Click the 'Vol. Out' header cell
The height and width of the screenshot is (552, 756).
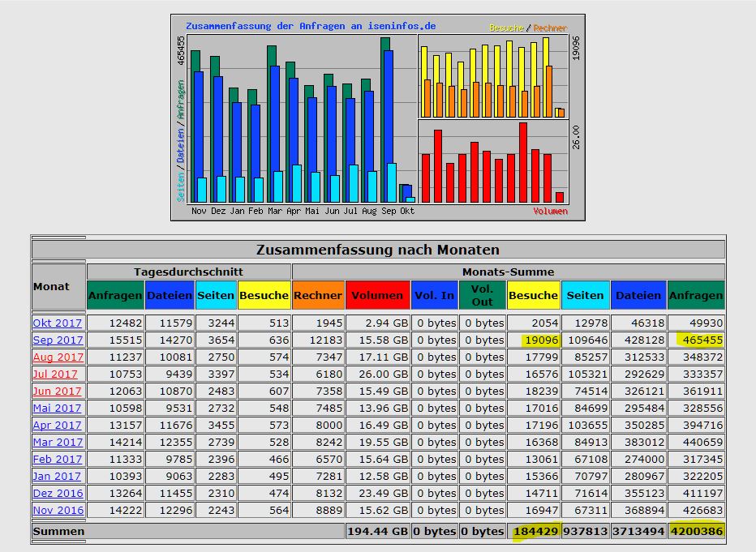click(x=482, y=295)
